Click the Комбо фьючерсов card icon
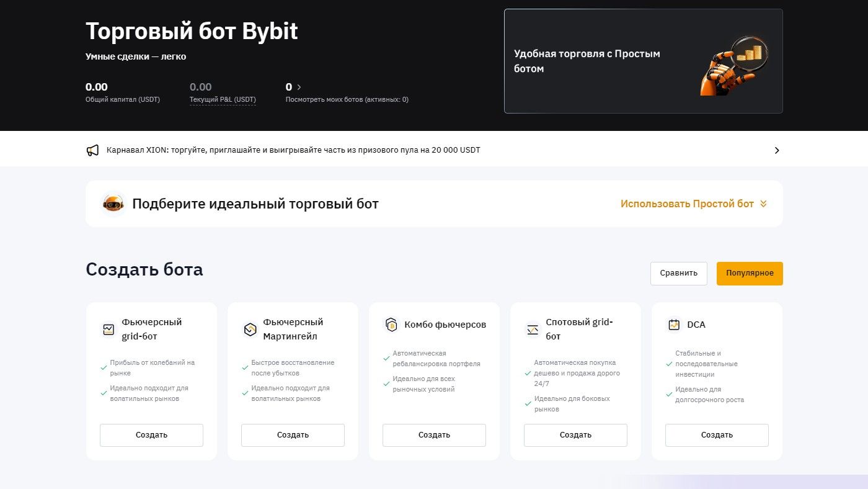The height and width of the screenshot is (489, 868). tap(391, 325)
